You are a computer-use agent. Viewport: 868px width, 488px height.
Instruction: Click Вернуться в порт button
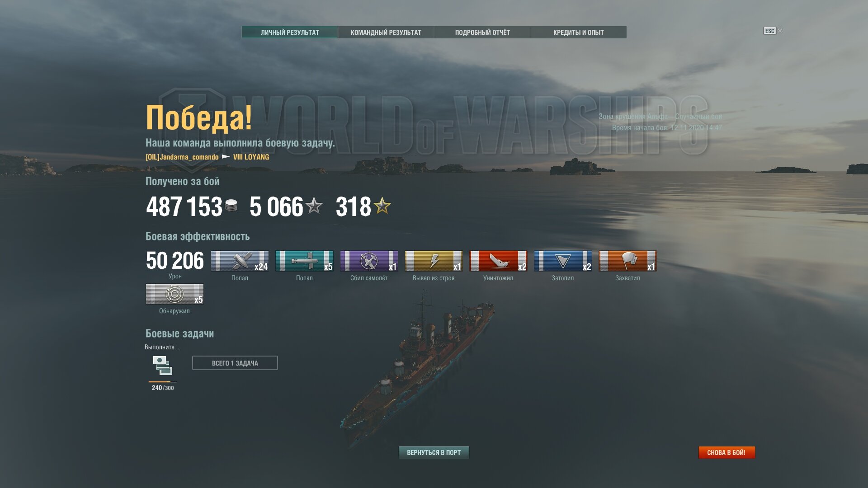point(434,452)
